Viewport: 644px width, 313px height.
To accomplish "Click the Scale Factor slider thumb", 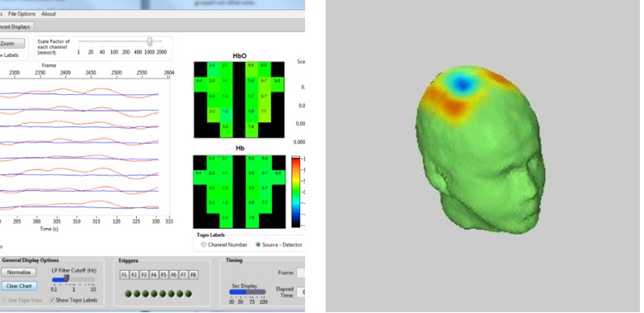I will (x=150, y=41).
